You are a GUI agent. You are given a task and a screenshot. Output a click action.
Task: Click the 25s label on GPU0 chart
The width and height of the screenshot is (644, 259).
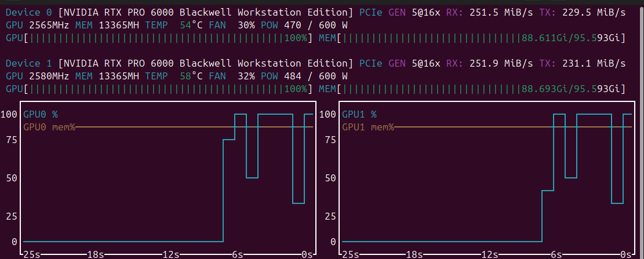pos(32,254)
